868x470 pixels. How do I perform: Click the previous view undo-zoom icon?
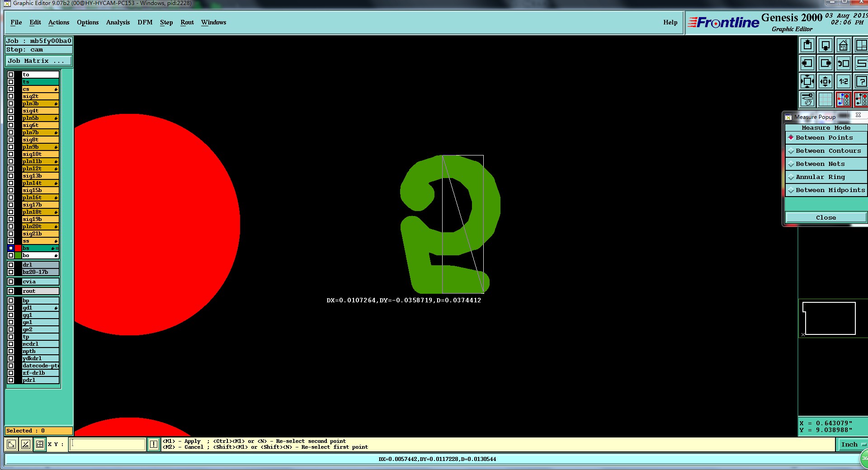(844, 63)
